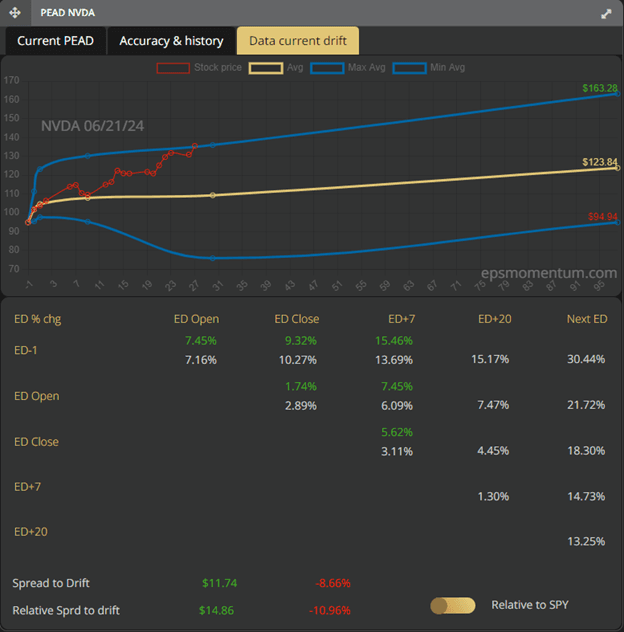Screen dimensions: 624x632
Task: Click the ED+7 column header
Action: [x=401, y=319]
